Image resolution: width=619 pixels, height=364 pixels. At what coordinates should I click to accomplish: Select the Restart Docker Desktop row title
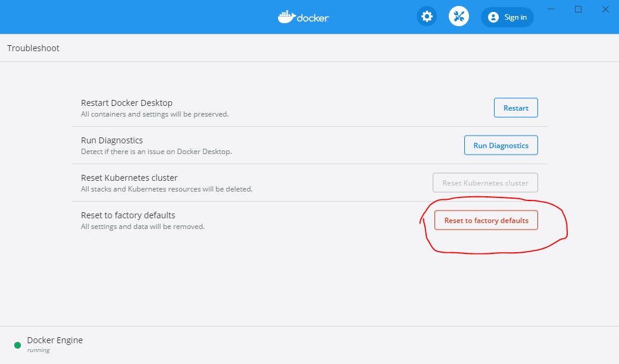point(127,102)
